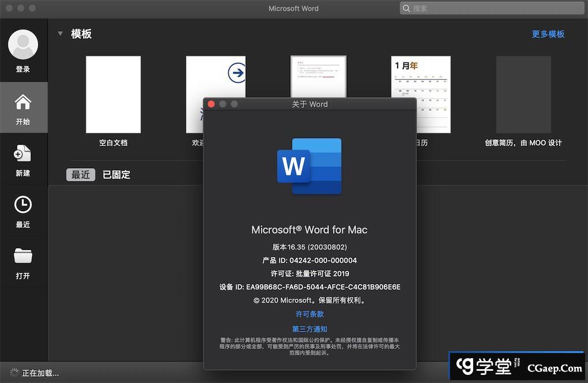Click the 登录 account avatar icon
This screenshot has width=588, height=383.
tap(23, 45)
